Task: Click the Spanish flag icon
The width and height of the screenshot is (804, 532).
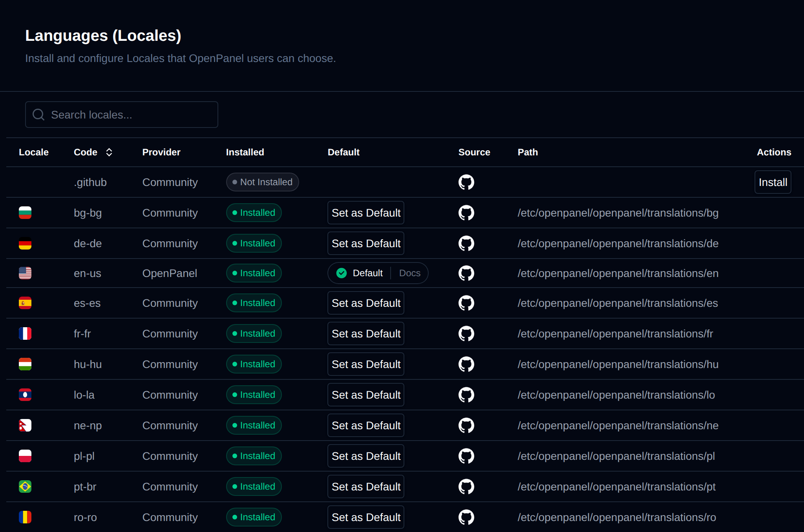Action: point(25,303)
